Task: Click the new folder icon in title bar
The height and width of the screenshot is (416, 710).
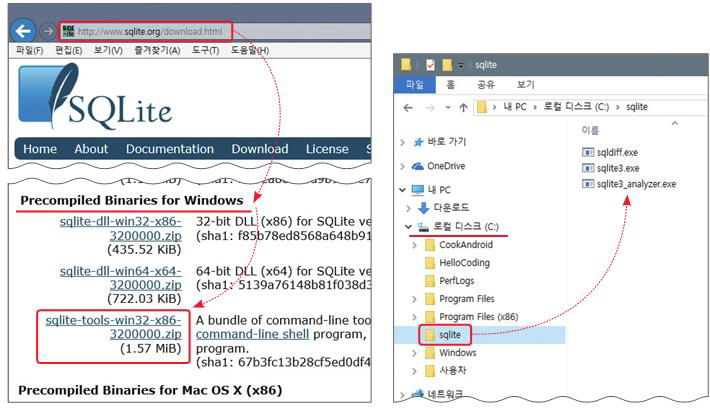Action: (x=447, y=65)
